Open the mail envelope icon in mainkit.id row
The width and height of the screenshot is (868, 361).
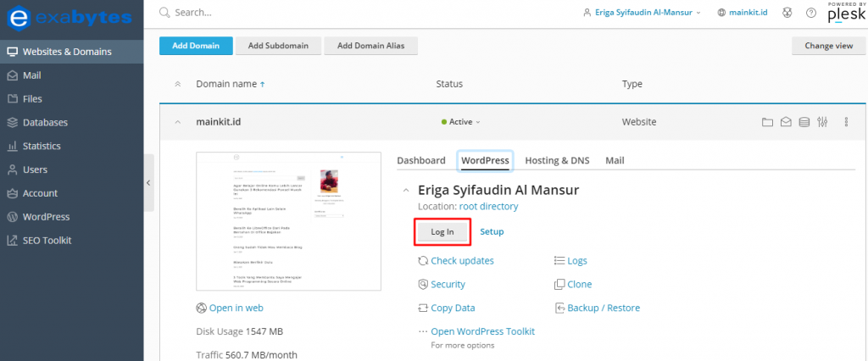point(786,122)
